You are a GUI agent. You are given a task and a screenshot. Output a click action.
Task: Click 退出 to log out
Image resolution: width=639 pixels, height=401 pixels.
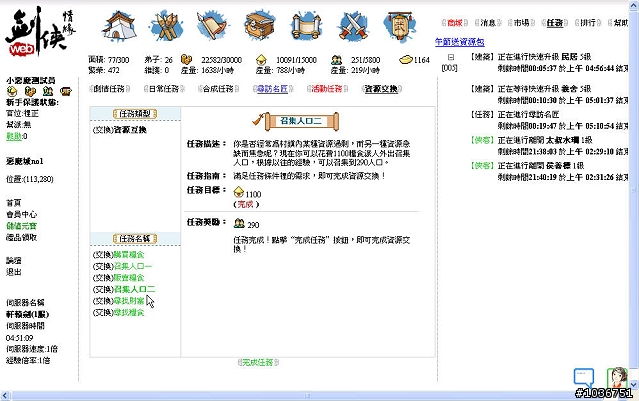pos(13,272)
